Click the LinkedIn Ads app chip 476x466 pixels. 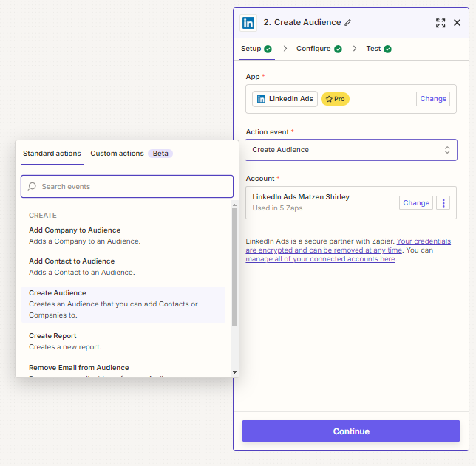tap(285, 99)
